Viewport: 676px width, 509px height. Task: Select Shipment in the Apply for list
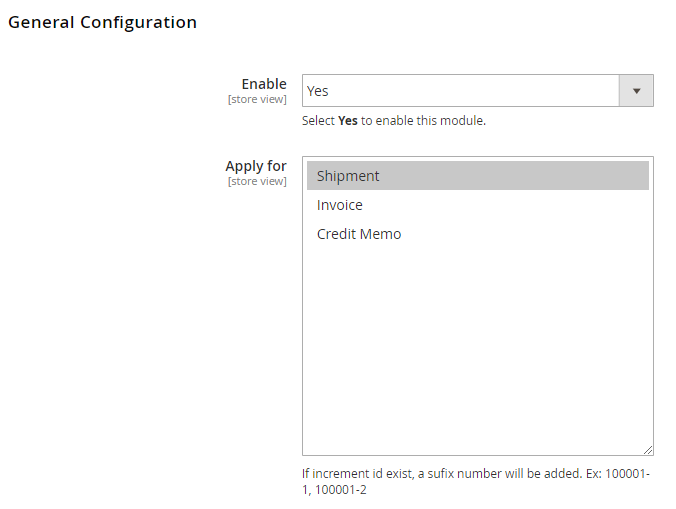click(348, 176)
